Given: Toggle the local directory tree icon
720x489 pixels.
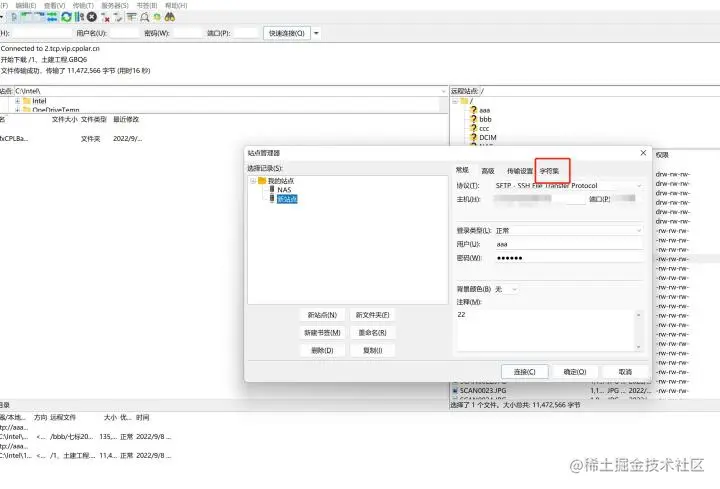Looking at the screenshot, I should tap(27, 17).
